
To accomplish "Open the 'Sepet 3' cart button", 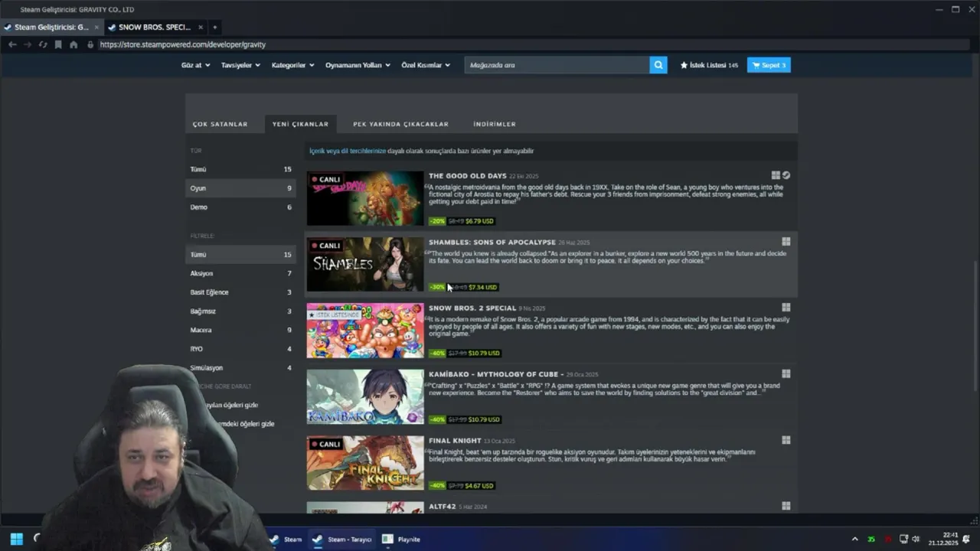I will [x=769, y=65].
